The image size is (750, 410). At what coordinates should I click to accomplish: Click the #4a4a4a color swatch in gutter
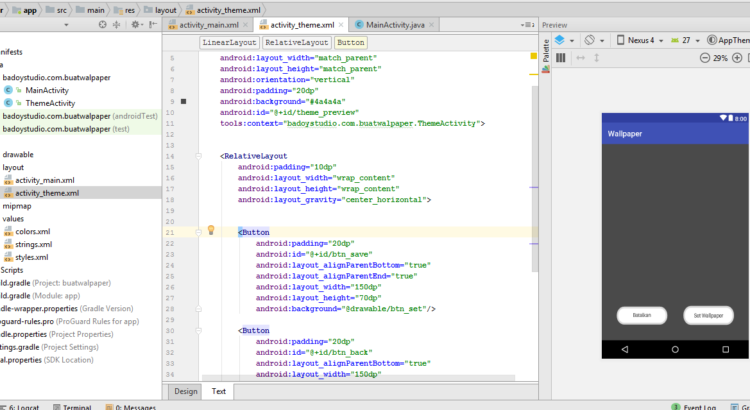tap(183, 101)
